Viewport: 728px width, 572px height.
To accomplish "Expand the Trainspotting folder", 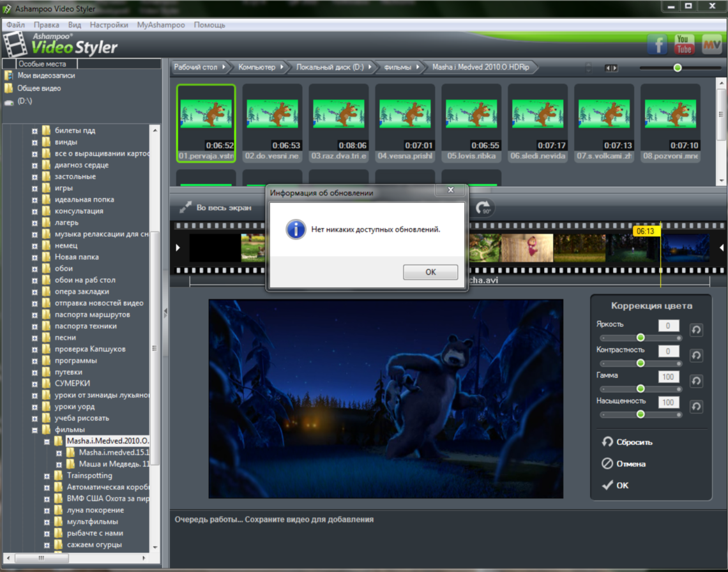I will 47,476.
